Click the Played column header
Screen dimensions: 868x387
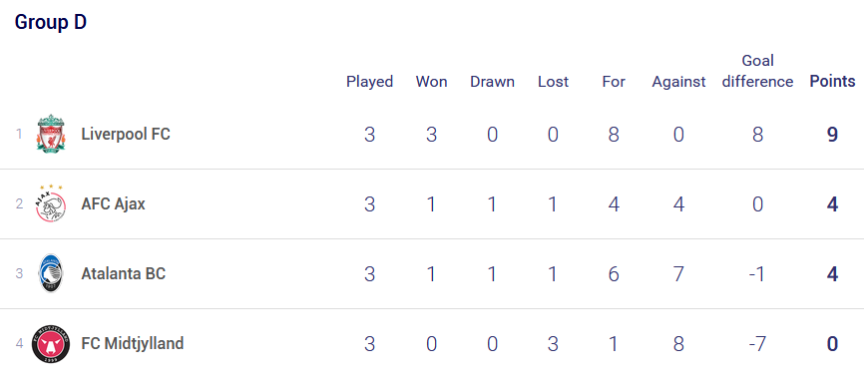point(369,82)
